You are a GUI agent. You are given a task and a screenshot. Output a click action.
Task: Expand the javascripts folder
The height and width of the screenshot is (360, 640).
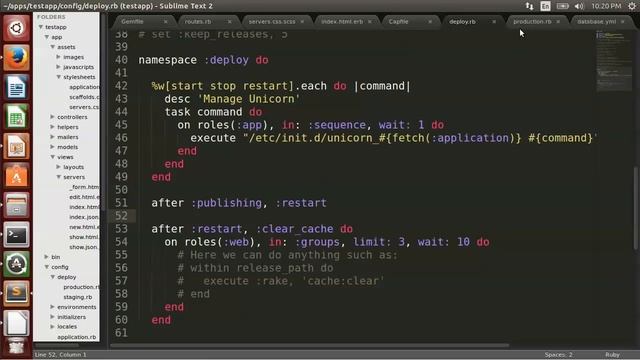pyautogui.click(x=58, y=67)
